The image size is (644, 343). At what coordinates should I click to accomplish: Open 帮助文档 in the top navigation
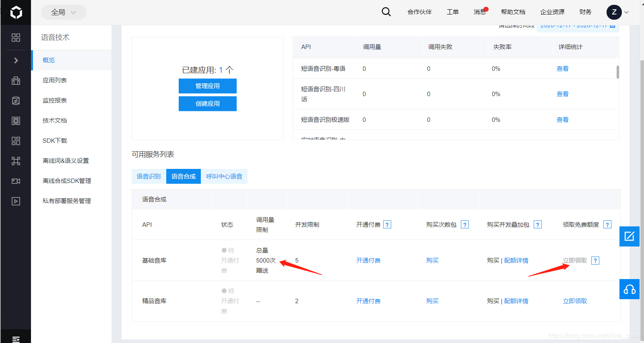[x=513, y=12]
